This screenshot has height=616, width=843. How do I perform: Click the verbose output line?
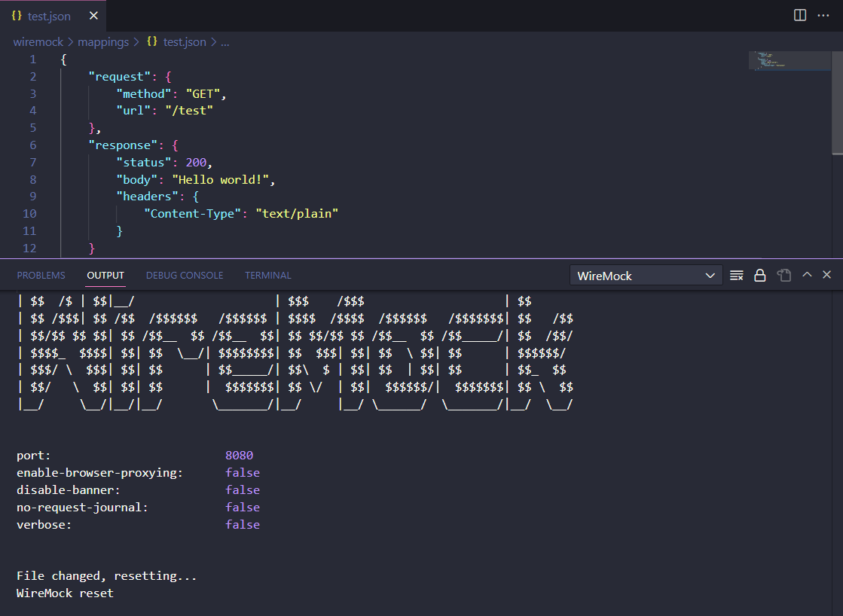click(x=138, y=525)
